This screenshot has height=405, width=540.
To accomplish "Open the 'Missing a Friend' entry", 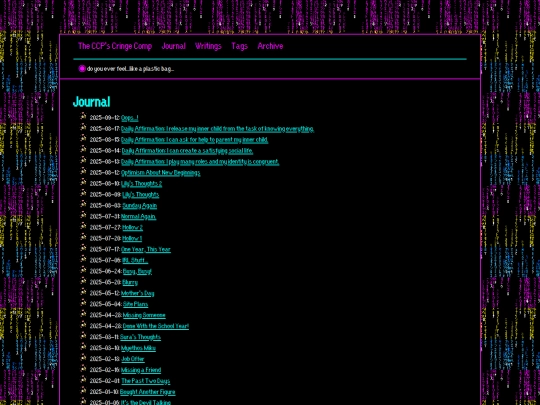I will (x=141, y=370).
